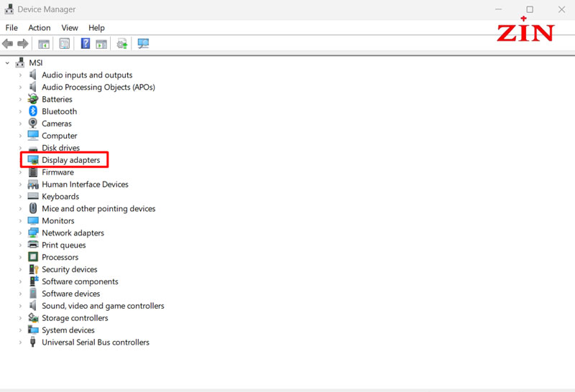The height and width of the screenshot is (392, 575).
Task: Select 'Sound, video and game controllers' label
Action: click(103, 306)
